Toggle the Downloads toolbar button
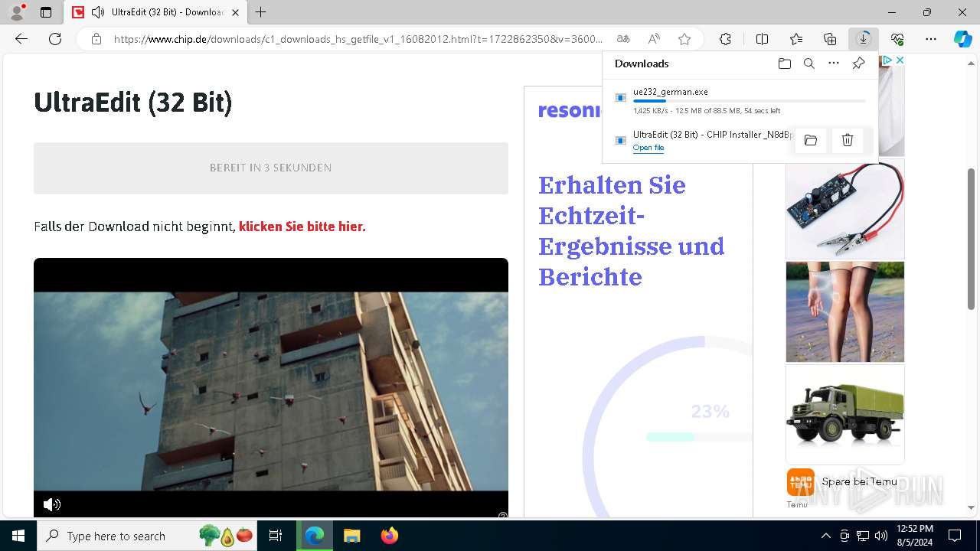The image size is (980, 551). tap(864, 39)
